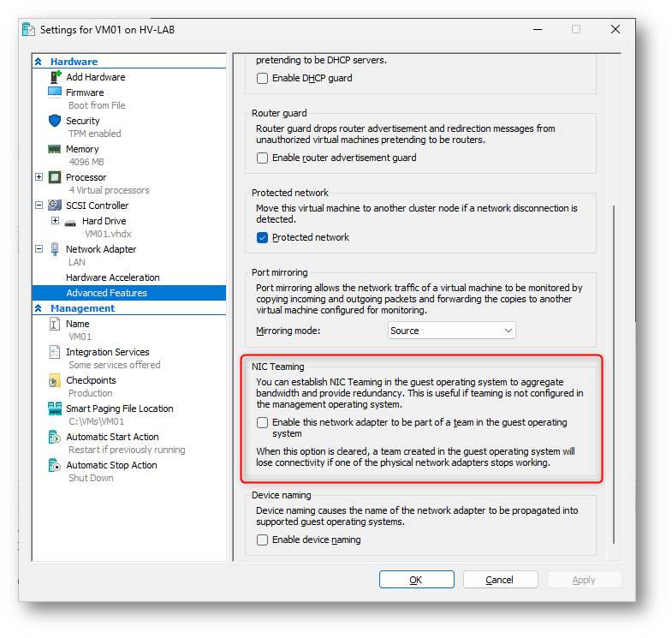
Task: Click the Security shield icon
Action: point(55,121)
